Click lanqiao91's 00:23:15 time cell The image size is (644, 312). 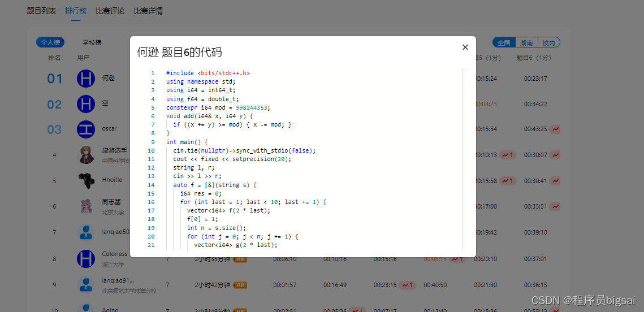385,285
